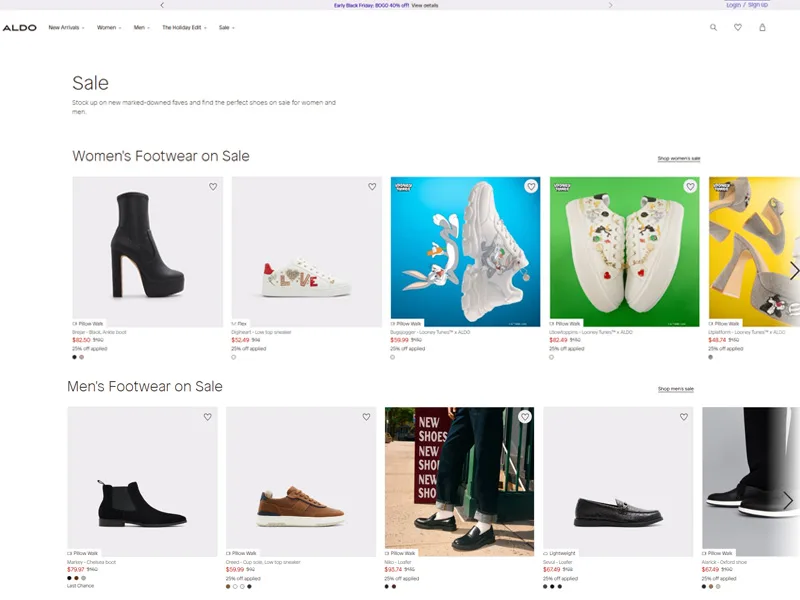800x600 pixels.
Task: Click Marley - Chelsea boot title
Action: pos(91,562)
